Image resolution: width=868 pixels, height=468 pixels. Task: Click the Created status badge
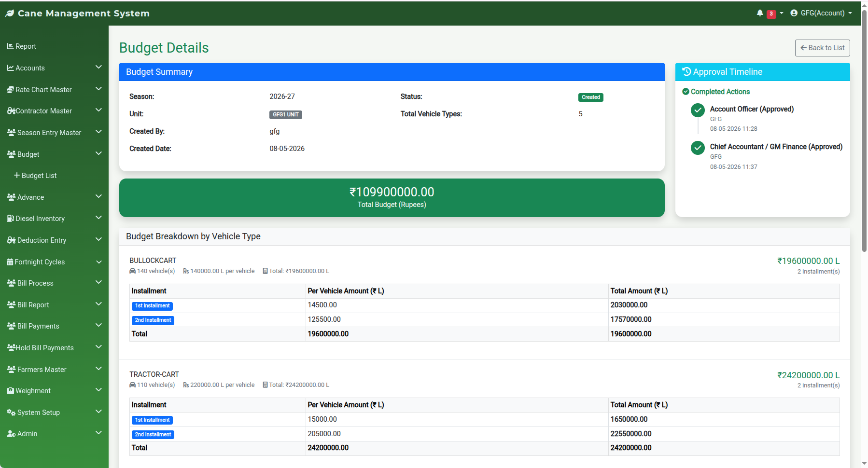[x=591, y=97]
